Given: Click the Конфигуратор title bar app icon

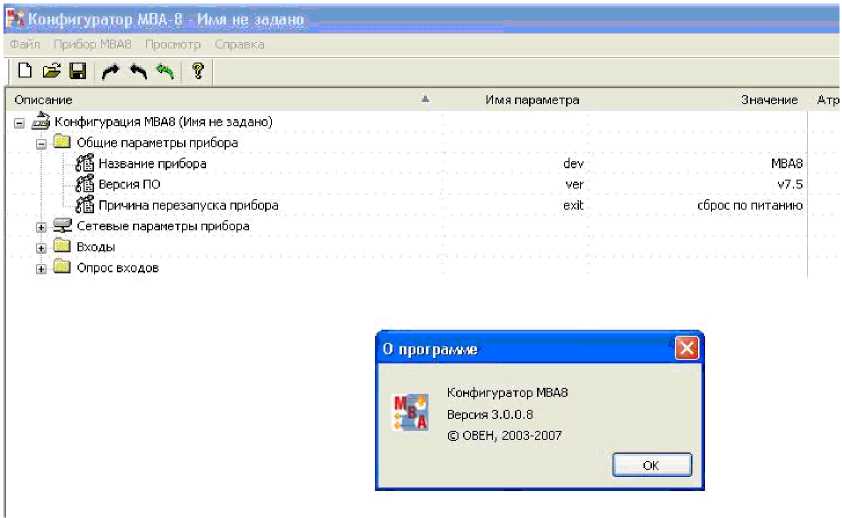Looking at the screenshot, I should [14, 19].
